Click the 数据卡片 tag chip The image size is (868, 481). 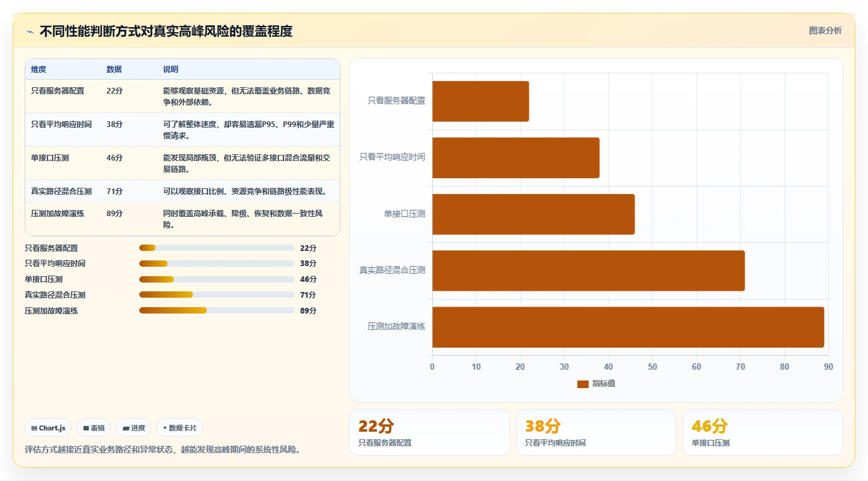pyautogui.click(x=180, y=428)
